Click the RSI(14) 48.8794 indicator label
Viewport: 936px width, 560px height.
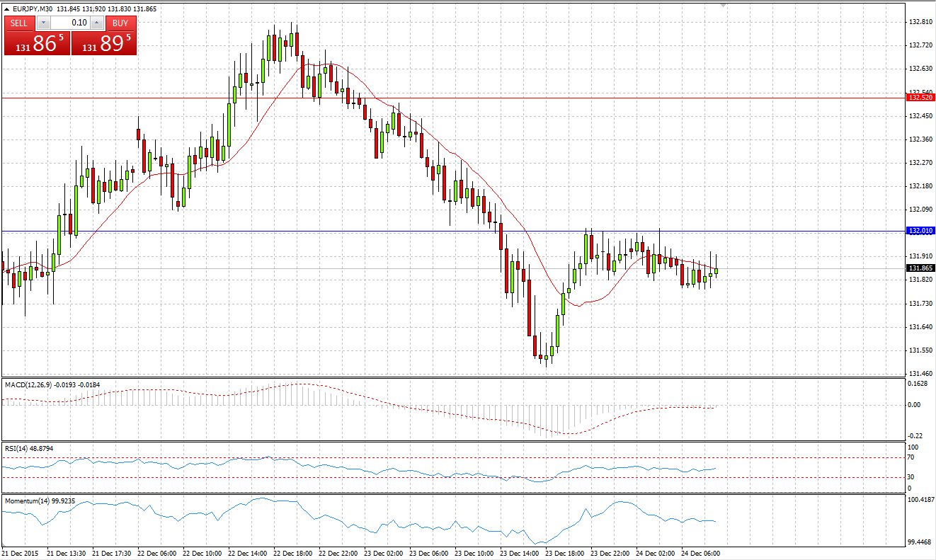click(29, 448)
